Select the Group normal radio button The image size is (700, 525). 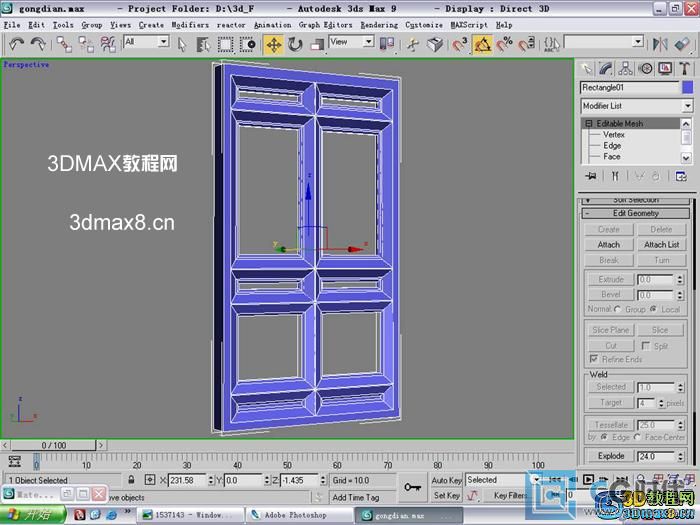tap(618, 309)
